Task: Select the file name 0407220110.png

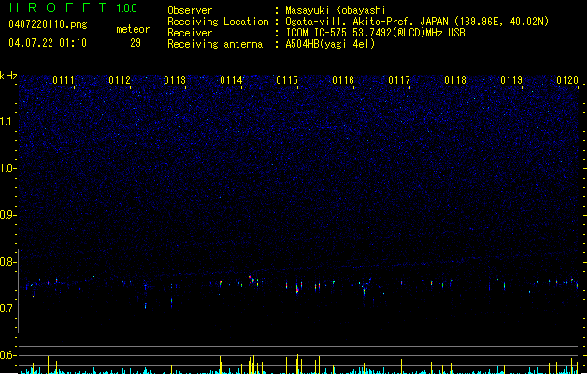Action: coord(48,25)
